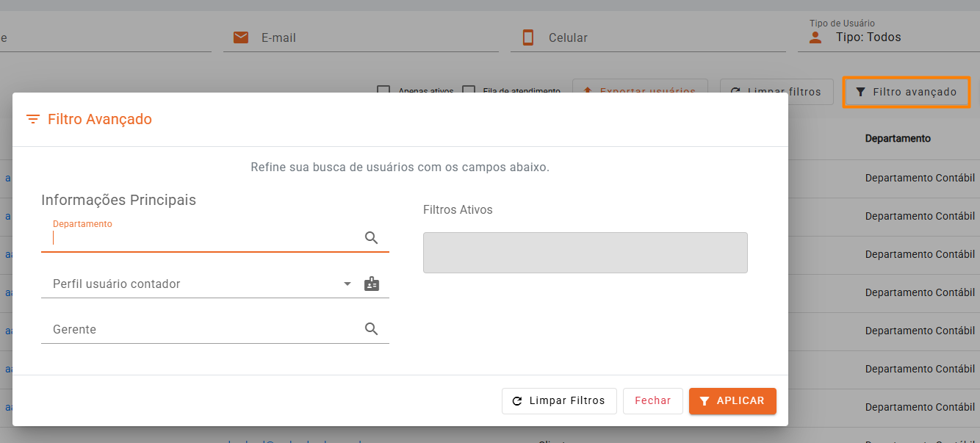Click the person icon under Tipo de Usuário
Viewport: 980px width, 443px height.
[815, 37]
